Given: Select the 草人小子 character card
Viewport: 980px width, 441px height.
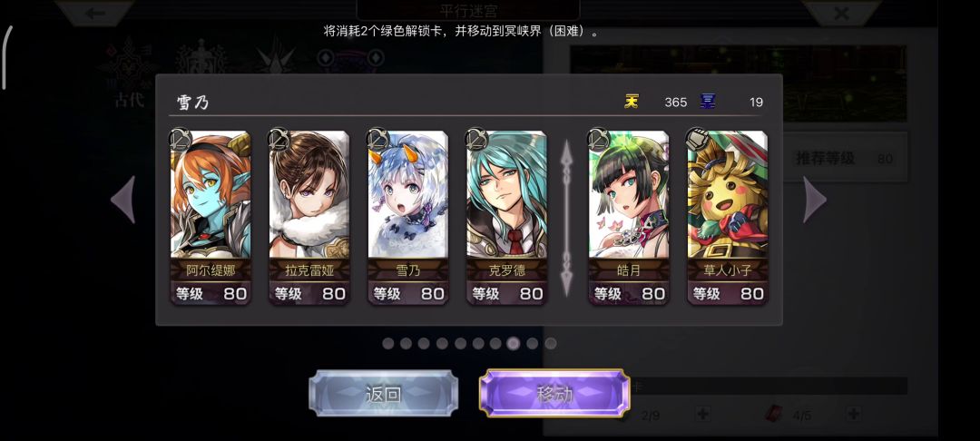Looking at the screenshot, I should click(728, 218).
